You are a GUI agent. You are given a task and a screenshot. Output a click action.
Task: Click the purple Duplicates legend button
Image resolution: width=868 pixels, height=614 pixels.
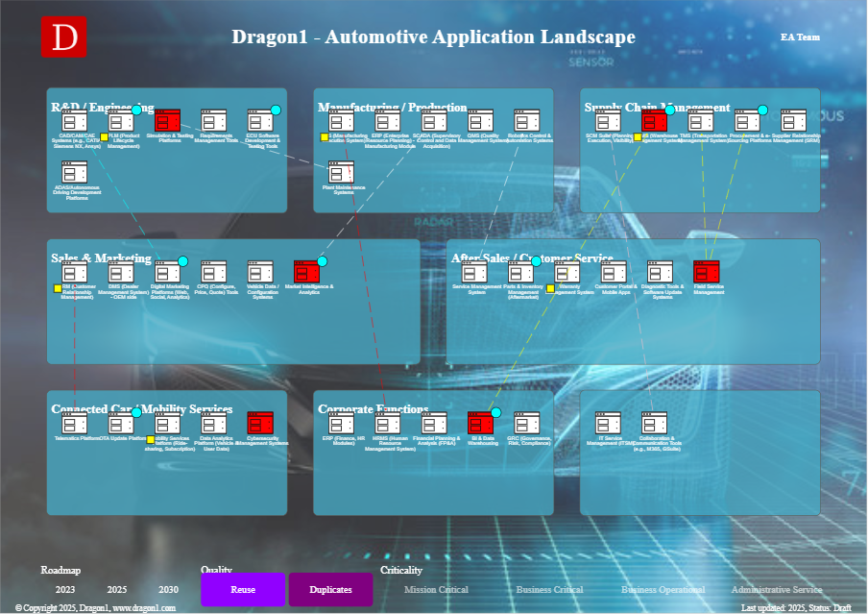[330, 589]
